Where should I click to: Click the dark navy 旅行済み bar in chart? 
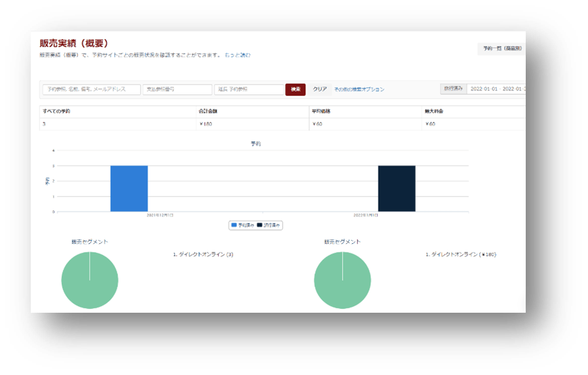pyautogui.click(x=397, y=189)
